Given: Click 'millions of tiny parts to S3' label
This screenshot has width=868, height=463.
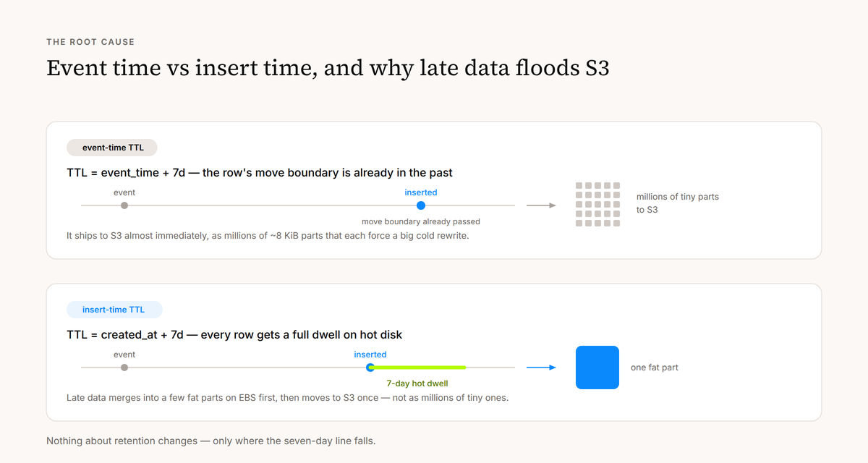Looking at the screenshot, I should (x=678, y=203).
